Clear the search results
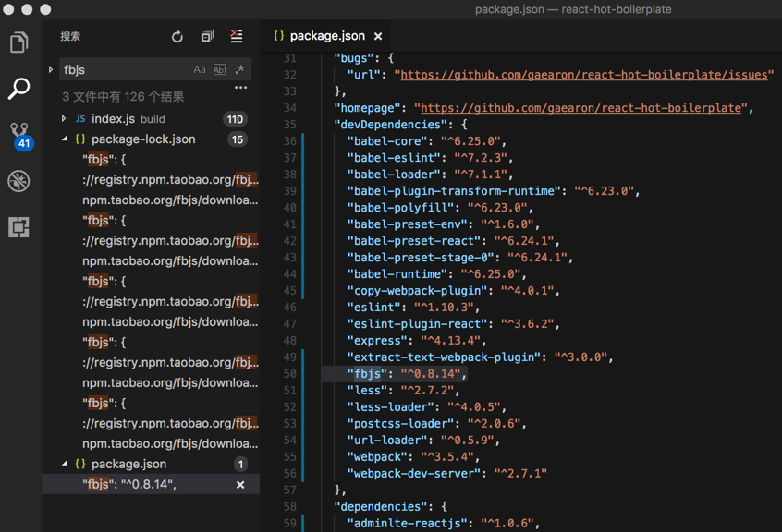 pos(237,37)
